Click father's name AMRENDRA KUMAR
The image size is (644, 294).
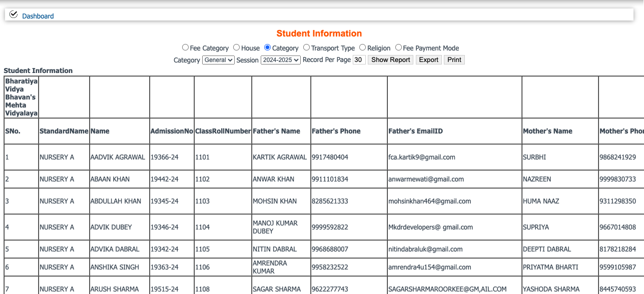click(270, 267)
